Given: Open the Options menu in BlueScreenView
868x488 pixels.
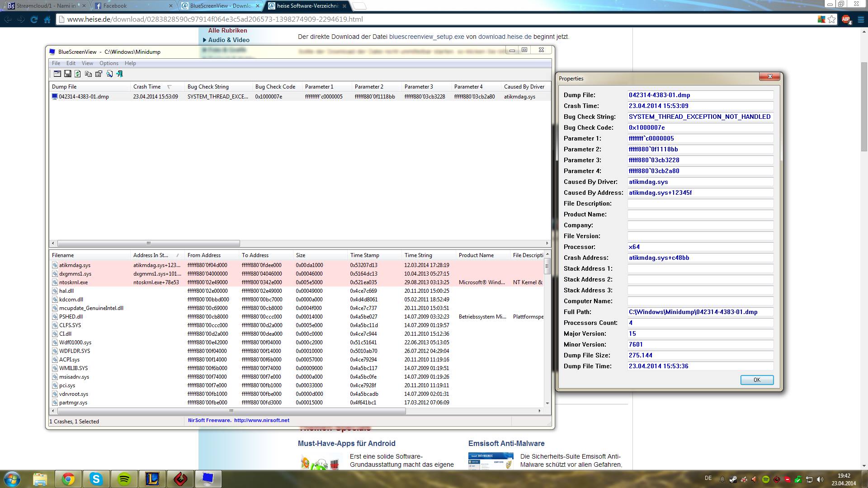Looking at the screenshot, I should (108, 63).
